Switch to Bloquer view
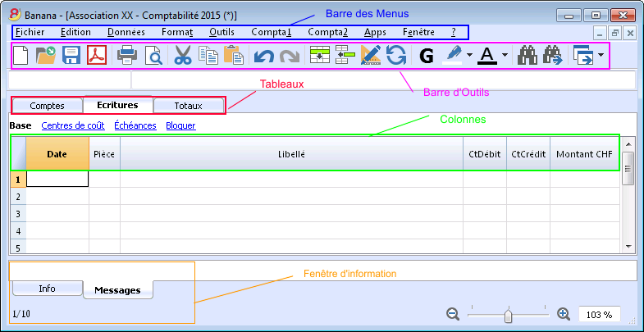 click(x=180, y=125)
